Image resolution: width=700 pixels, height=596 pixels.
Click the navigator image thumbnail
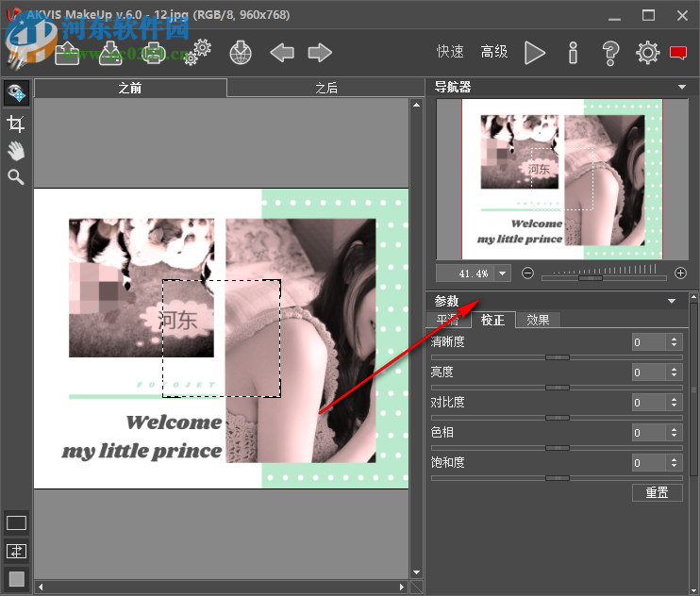click(x=562, y=179)
